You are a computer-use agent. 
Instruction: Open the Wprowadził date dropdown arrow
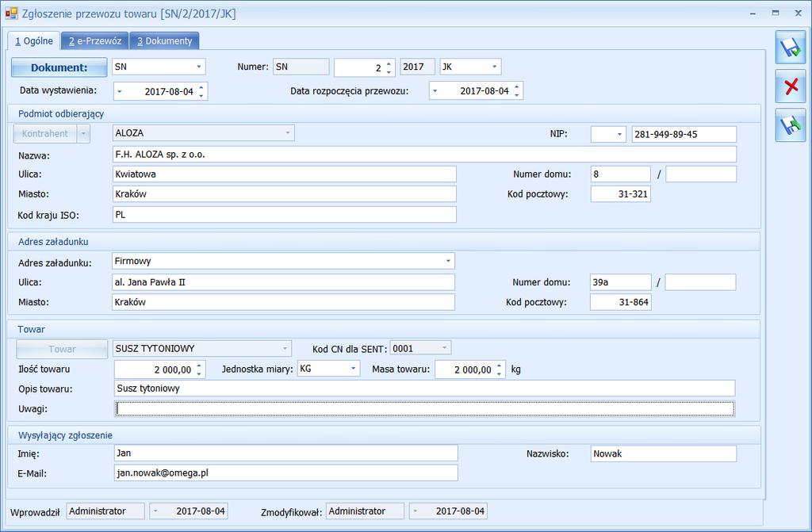[155, 511]
